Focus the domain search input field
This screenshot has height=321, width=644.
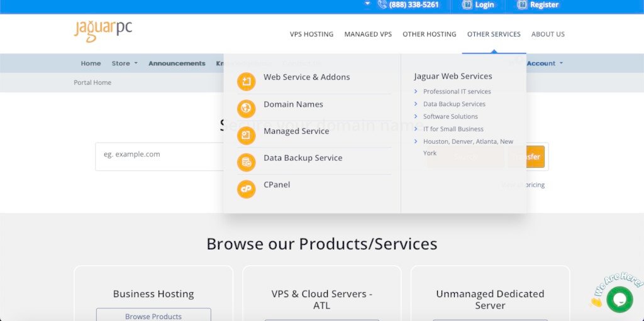pos(160,155)
